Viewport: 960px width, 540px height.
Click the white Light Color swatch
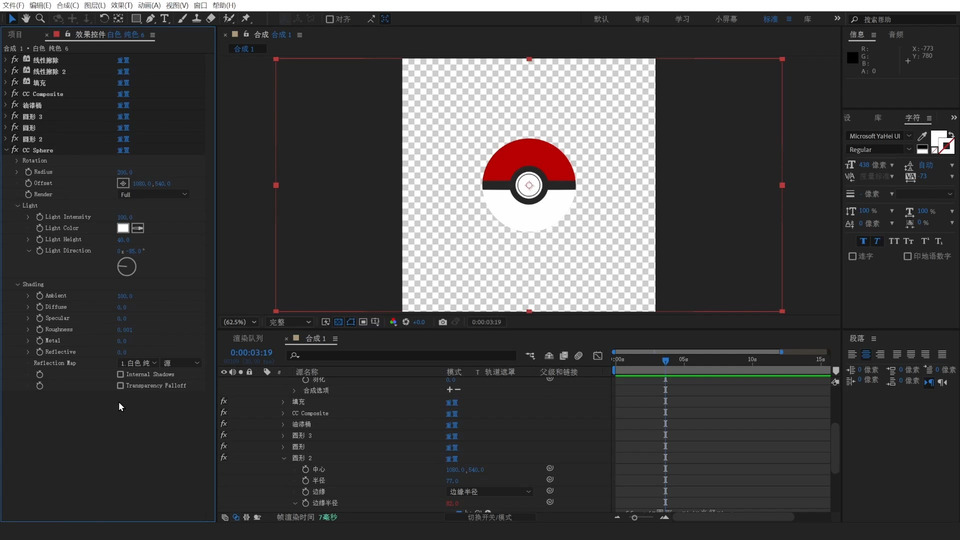[x=123, y=228]
